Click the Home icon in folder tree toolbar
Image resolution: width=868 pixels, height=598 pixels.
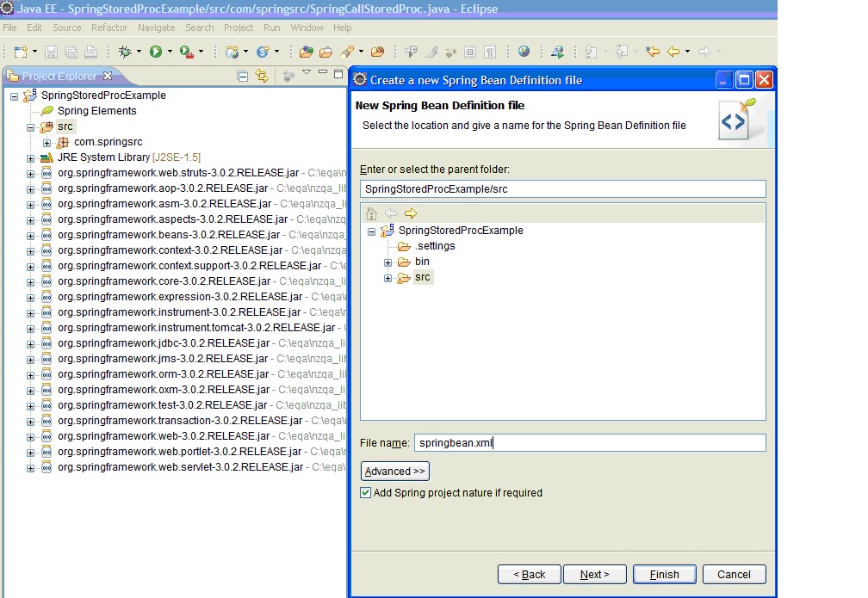[371, 213]
